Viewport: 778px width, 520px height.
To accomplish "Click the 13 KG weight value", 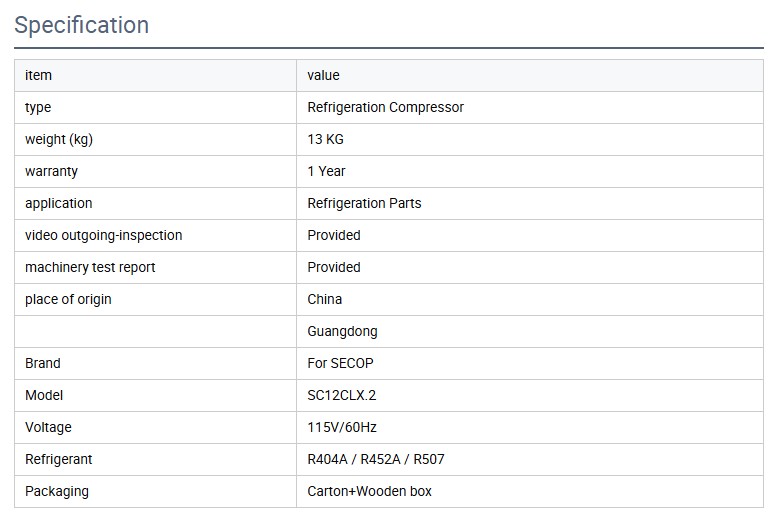I will point(325,139).
